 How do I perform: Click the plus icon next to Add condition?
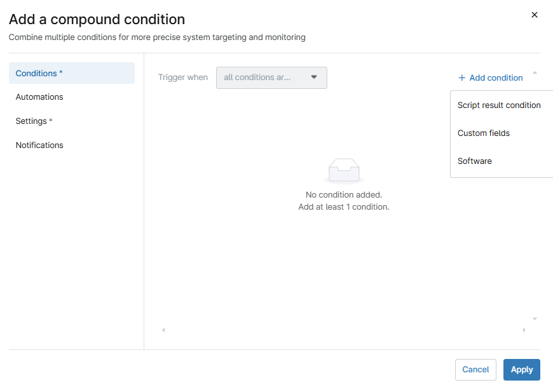(461, 77)
